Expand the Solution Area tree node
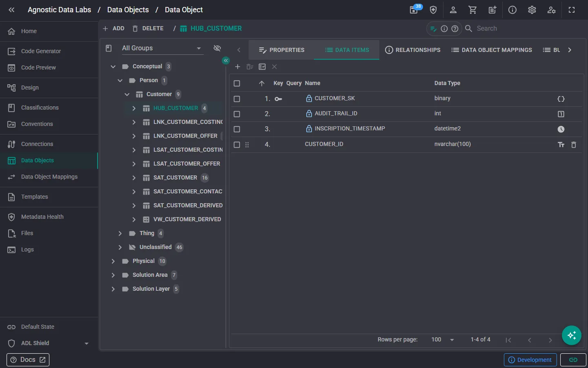This screenshot has width=588, height=368. click(x=113, y=275)
